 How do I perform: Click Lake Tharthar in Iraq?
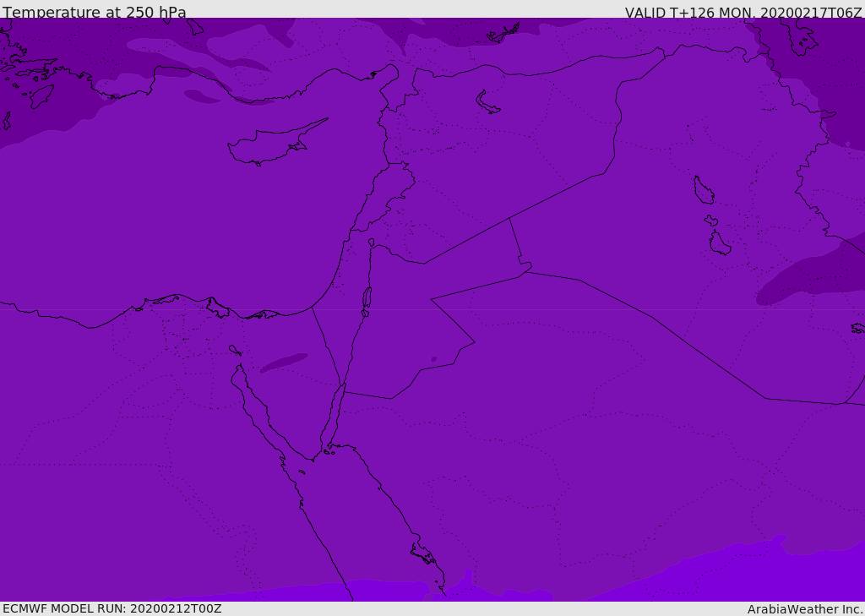(x=703, y=191)
